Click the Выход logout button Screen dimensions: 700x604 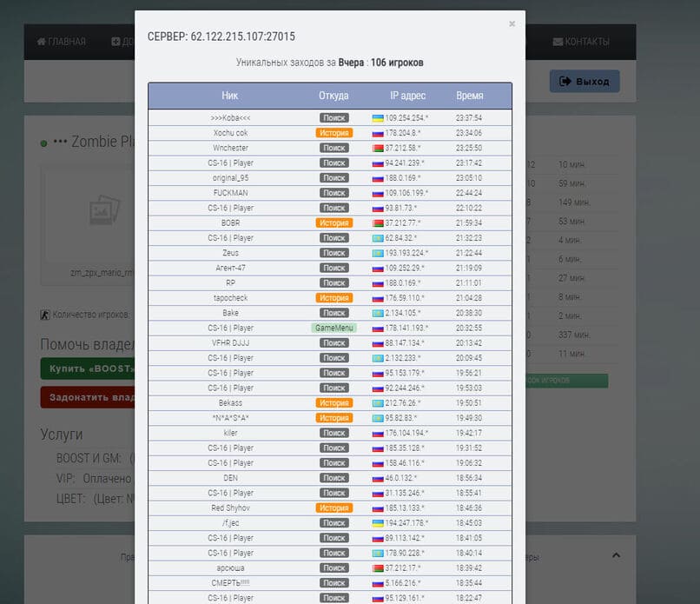click(x=584, y=82)
